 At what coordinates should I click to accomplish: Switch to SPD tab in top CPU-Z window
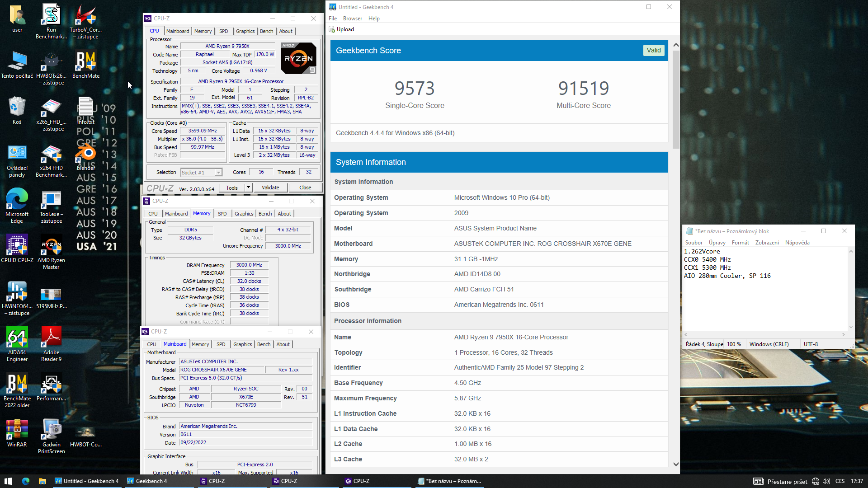223,31
